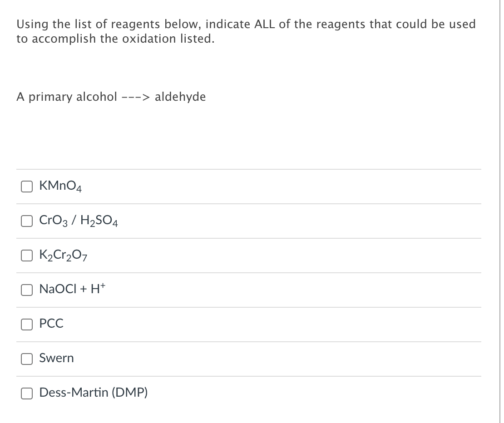Click the K2Cr2O7 label text

(64, 256)
